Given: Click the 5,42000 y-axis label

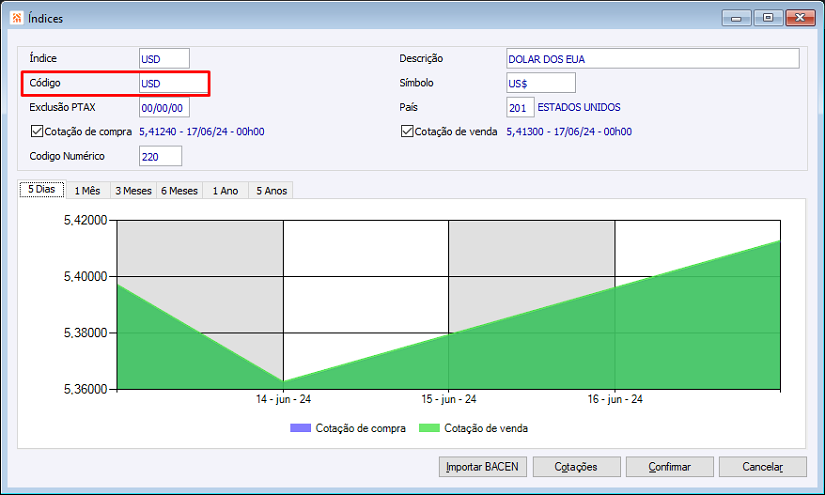Looking at the screenshot, I should 85,220.
